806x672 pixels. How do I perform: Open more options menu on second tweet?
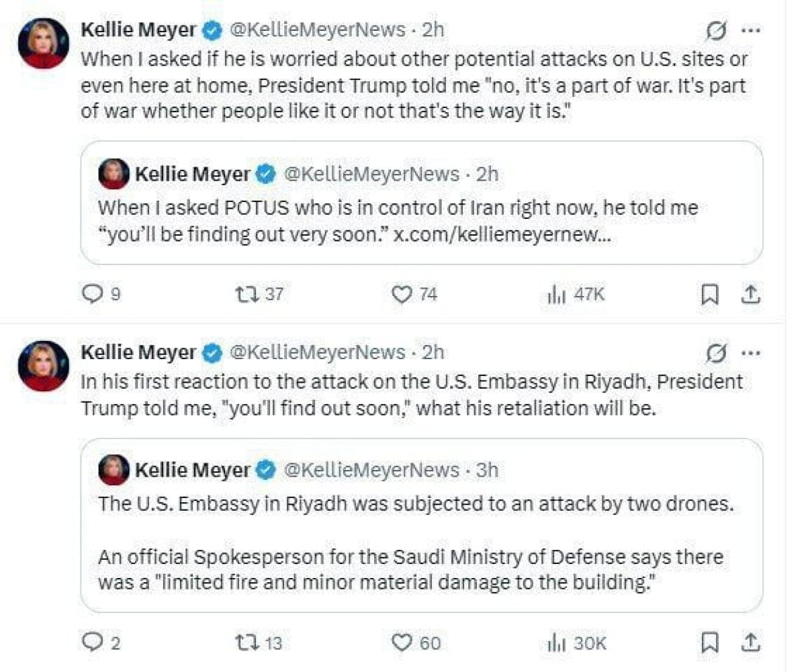coord(750,352)
